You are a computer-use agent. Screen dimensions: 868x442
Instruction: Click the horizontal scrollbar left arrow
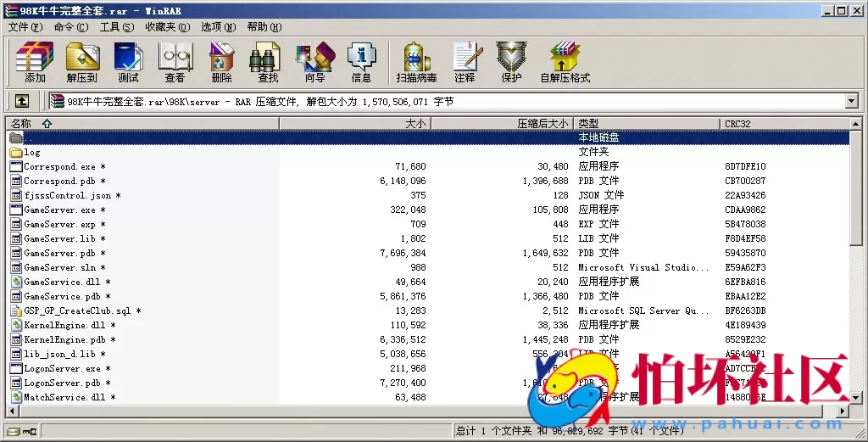tap(12, 411)
